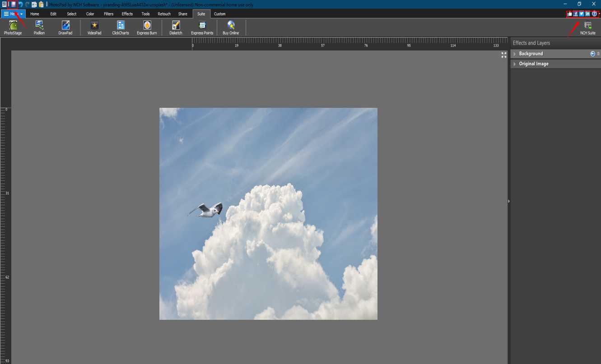The height and width of the screenshot is (364, 601).
Task: Click the new file icon in title bar
Action: coord(5,4)
